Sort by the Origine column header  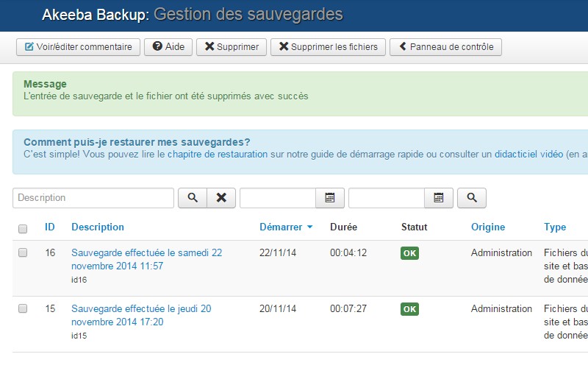(x=488, y=227)
